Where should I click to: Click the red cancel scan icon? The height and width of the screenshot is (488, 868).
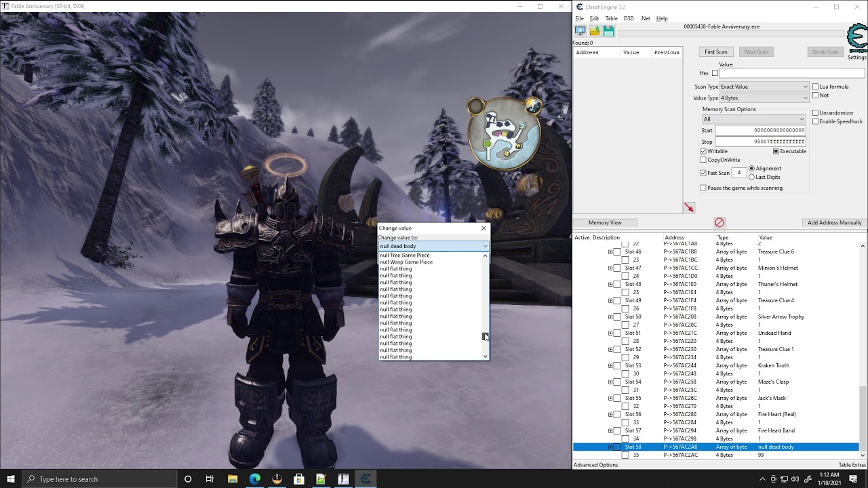pyautogui.click(x=719, y=222)
